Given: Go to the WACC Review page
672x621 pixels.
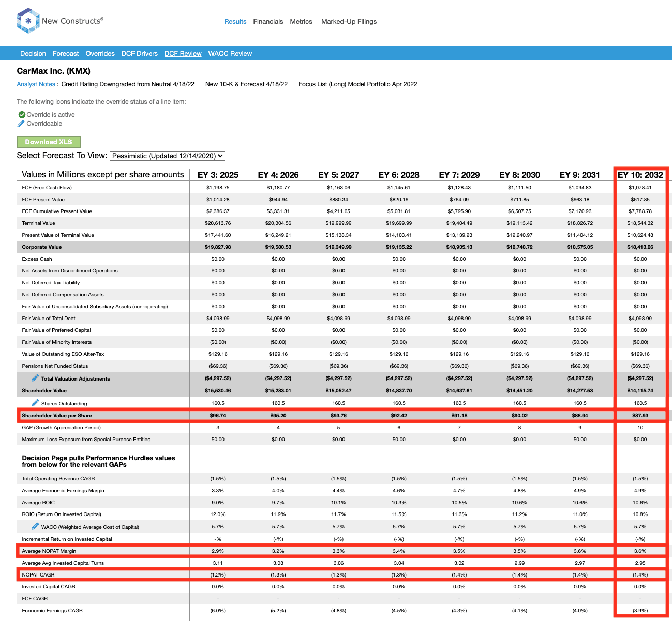Looking at the screenshot, I should click(230, 54).
